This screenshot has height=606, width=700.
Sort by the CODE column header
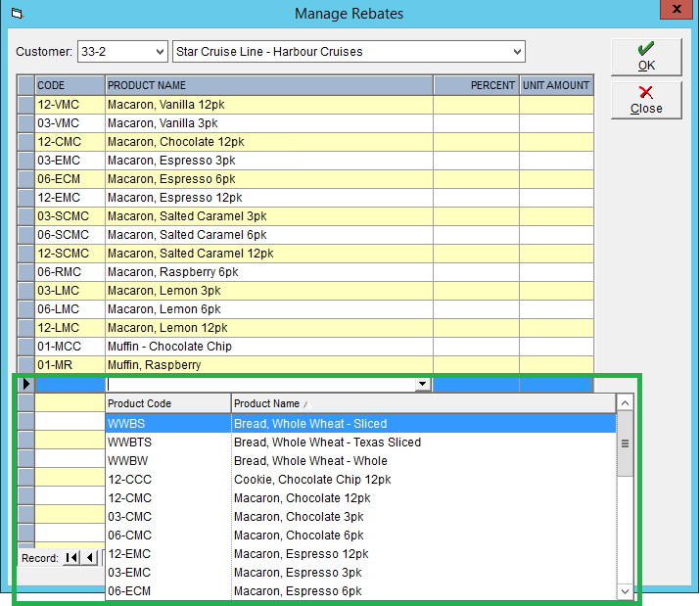tap(70, 85)
